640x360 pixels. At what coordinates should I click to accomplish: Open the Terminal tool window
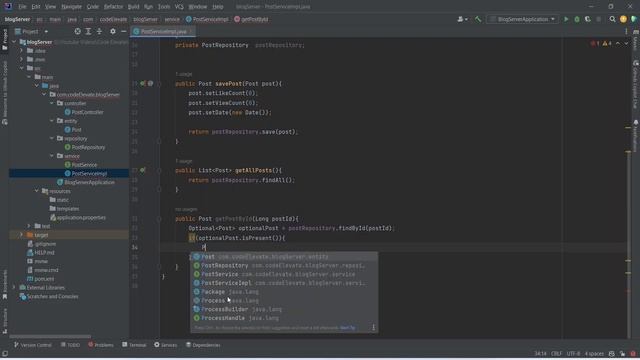click(x=134, y=345)
